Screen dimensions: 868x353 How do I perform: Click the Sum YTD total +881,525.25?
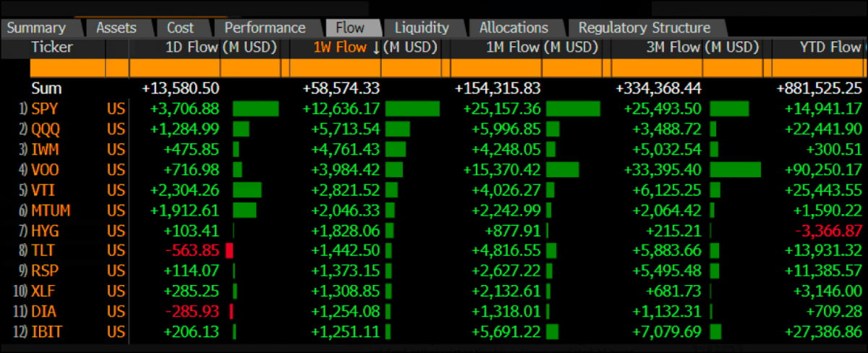[820, 88]
